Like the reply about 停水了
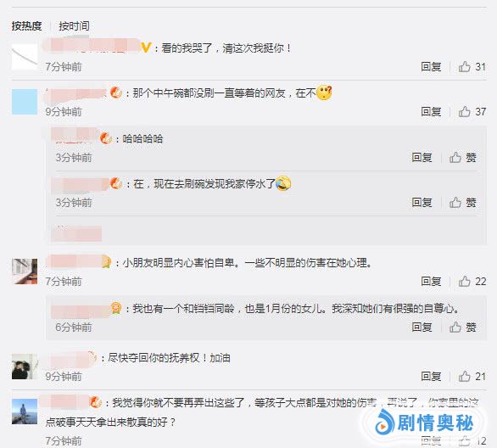The height and width of the screenshot is (448, 497). pos(463,202)
